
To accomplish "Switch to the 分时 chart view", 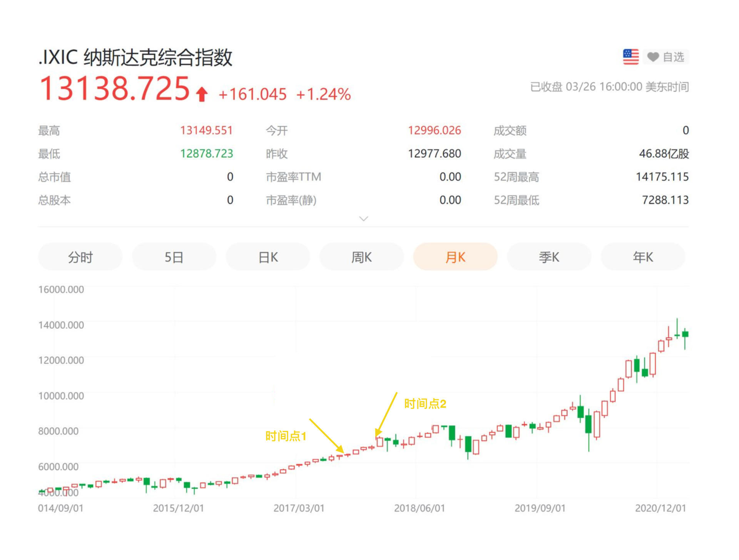I will pos(80,257).
